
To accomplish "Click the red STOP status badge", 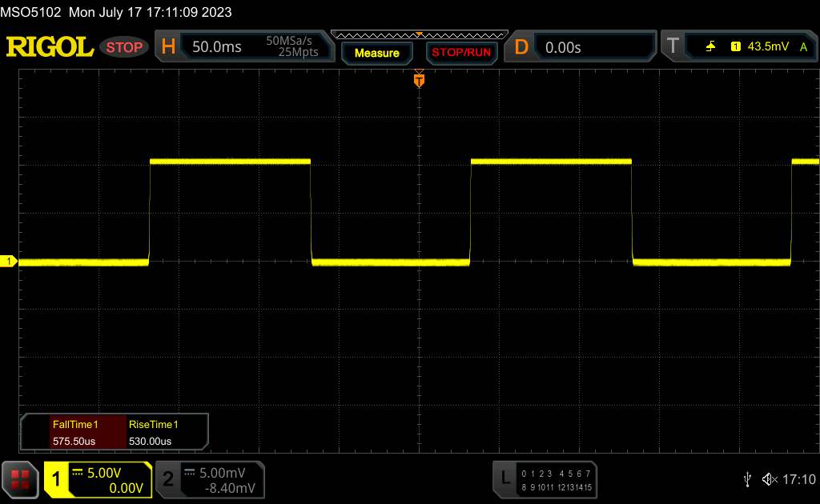I will tap(124, 47).
